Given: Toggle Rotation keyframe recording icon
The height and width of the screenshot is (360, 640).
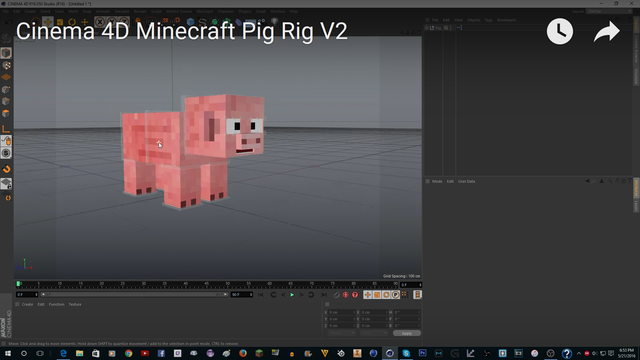Looking at the screenshot, I should (x=386, y=295).
